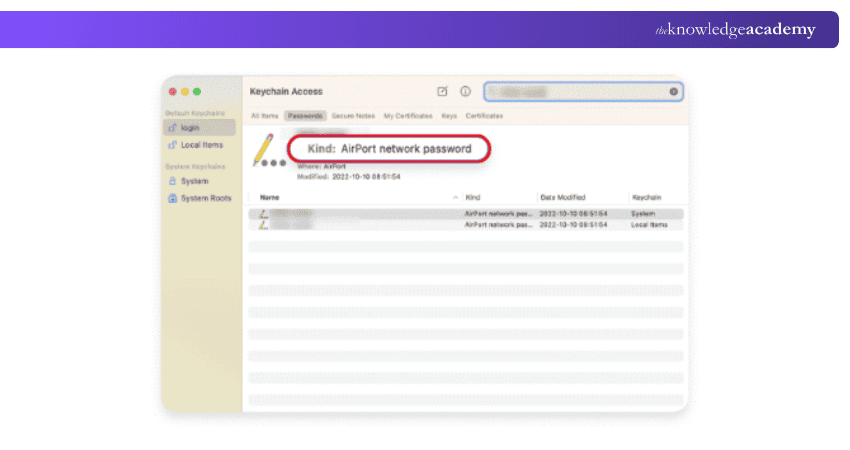Click Date Modified cell of System row
Screen dimensions: 850x450
tap(573, 214)
